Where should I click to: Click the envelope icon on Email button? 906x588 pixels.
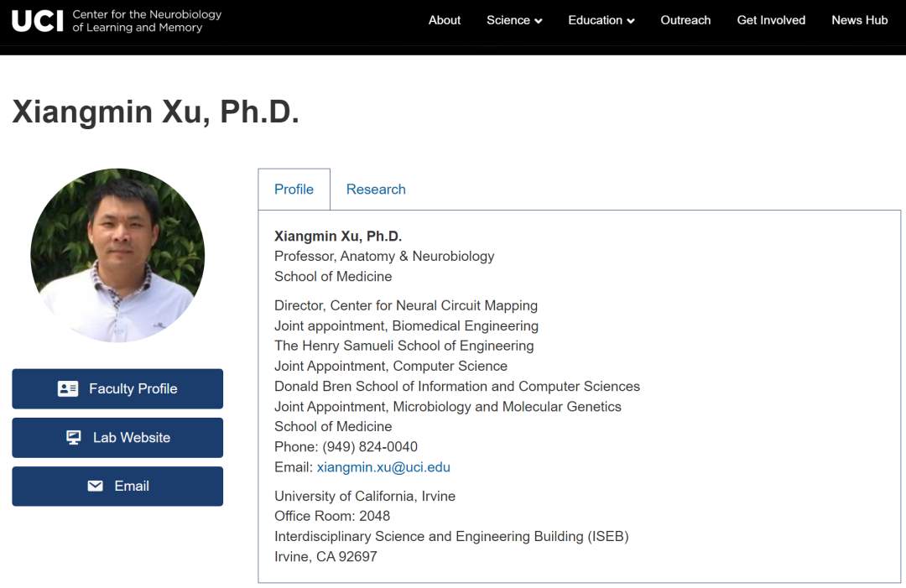[96, 486]
